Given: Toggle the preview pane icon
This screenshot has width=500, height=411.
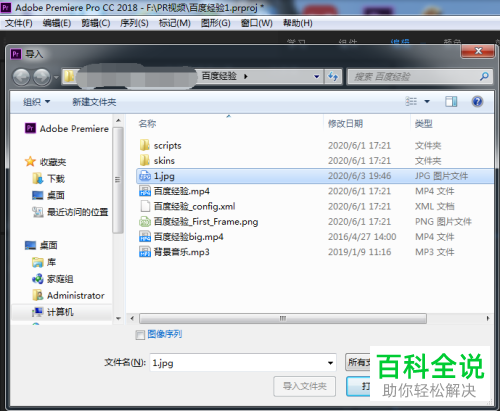Looking at the screenshot, I should [x=451, y=101].
